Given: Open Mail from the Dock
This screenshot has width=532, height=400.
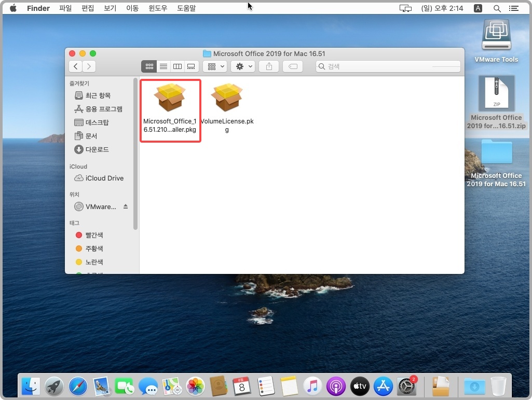Looking at the screenshot, I should click(x=101, y=386).
